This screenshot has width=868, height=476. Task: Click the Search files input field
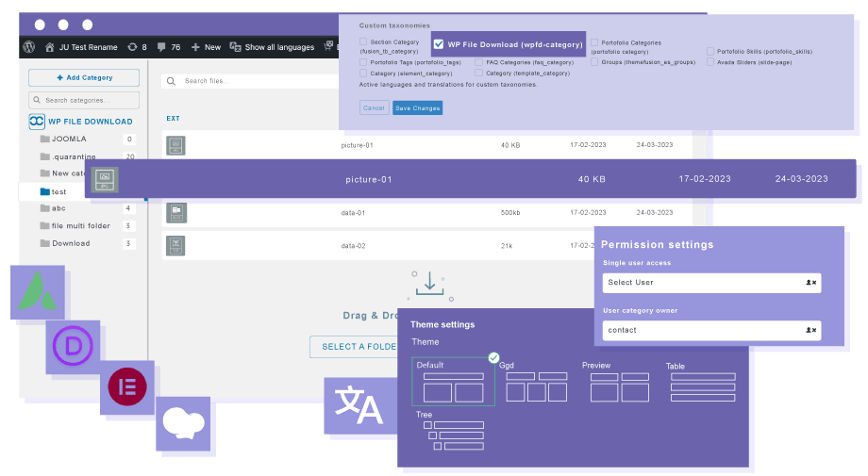click(x=250, y=81)
